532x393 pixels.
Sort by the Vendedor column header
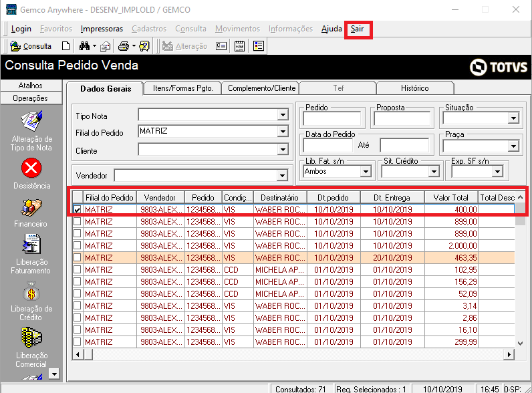click(x=160, y=198)
